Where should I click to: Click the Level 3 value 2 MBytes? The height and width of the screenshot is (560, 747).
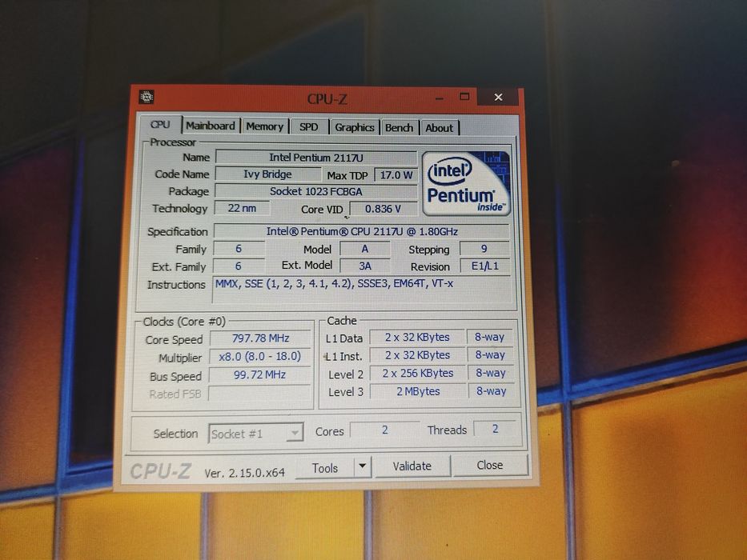point(418,391)
